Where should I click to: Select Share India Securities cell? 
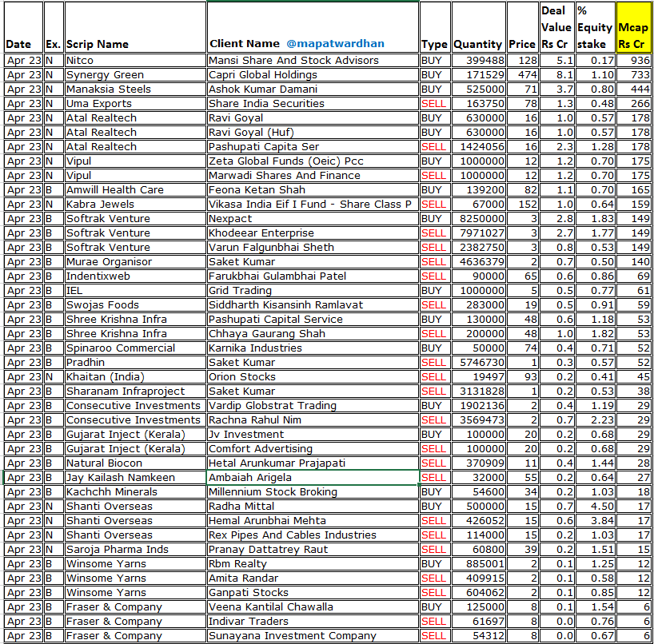pyautogui.click(x=313, y=104)
